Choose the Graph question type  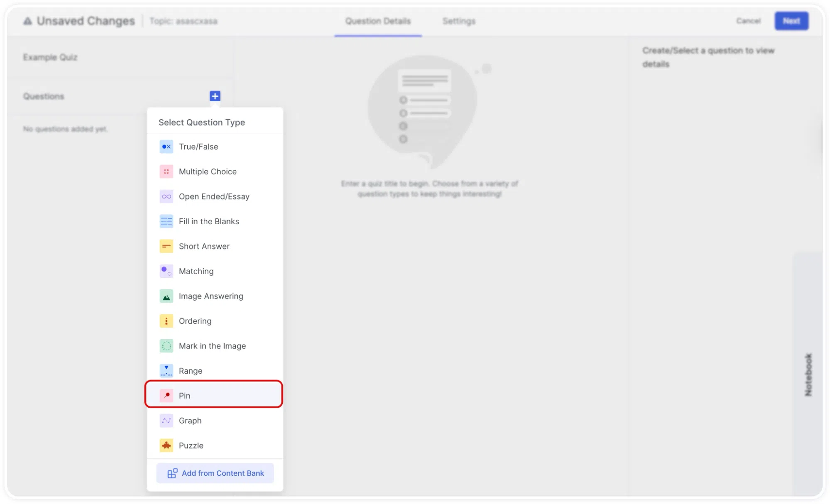(x=215, y=421)
